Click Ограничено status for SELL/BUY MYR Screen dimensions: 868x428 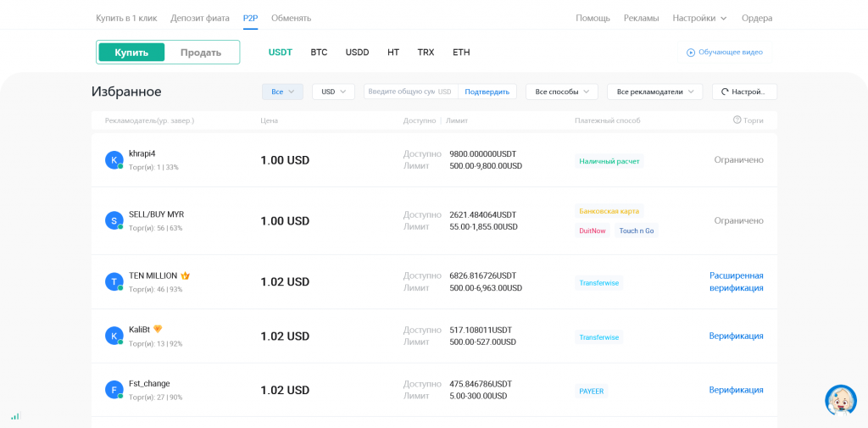click(x=738, y=221)
